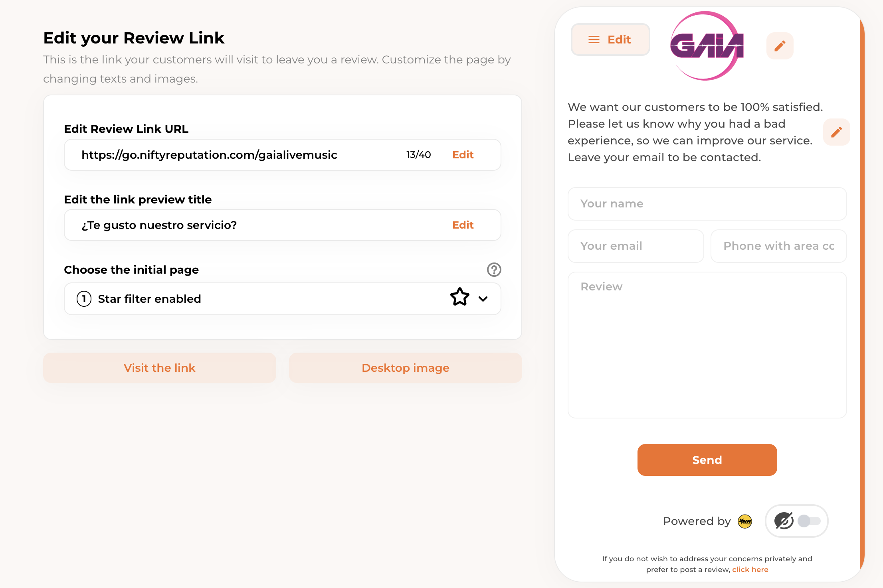This screenshot has height=588, width=883.
Task: Click the help question mark icon
Action: (494, 270)
